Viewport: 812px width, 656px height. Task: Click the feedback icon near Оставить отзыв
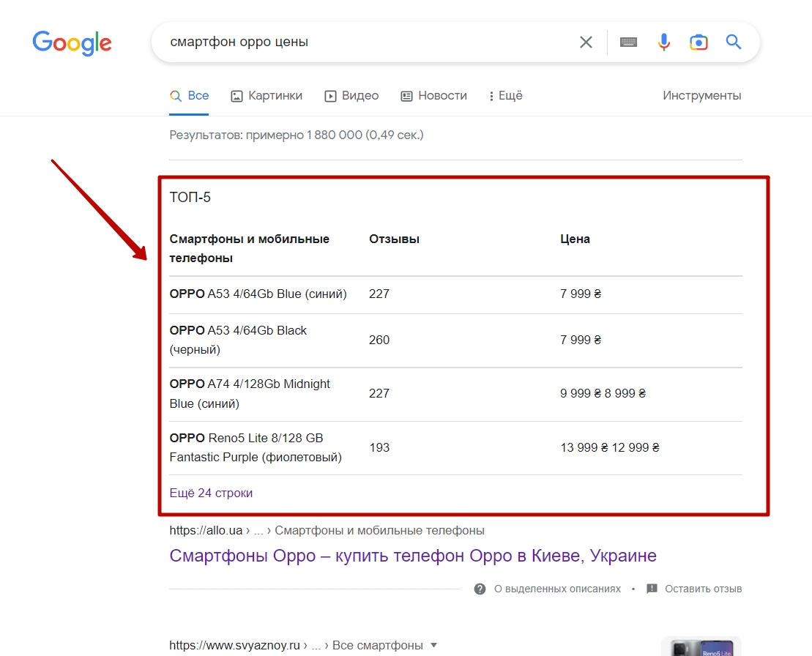[652, 589]
